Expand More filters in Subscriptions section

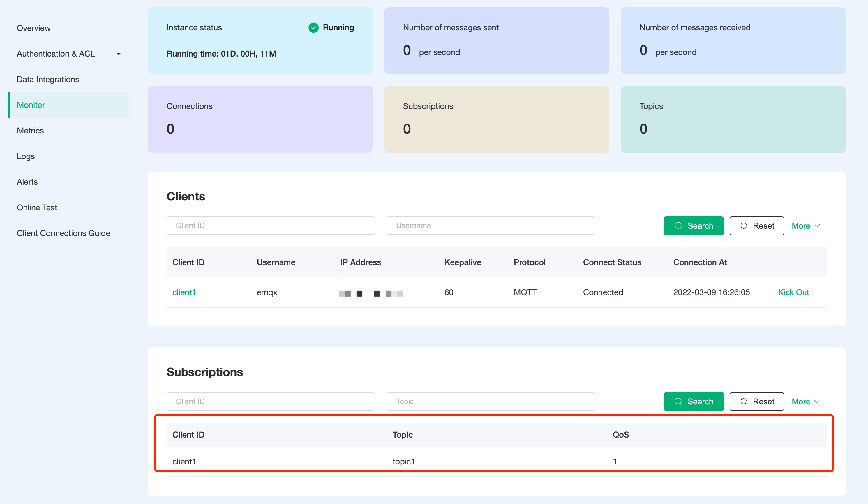(x=805, y=401)
